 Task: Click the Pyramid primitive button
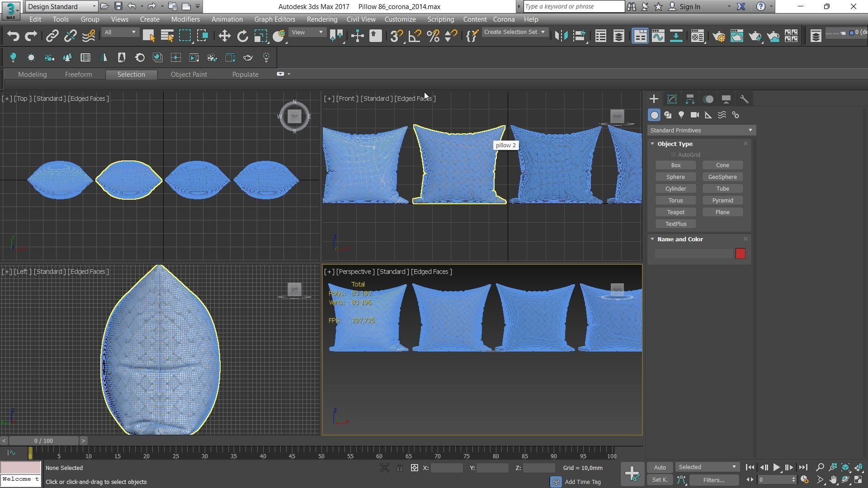[722, 201]
